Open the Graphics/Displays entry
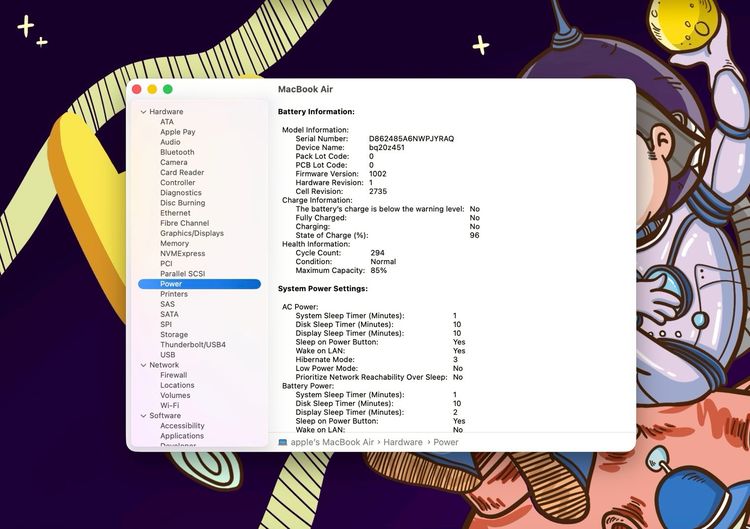This screenshot has height=529, width=750. click(191, 233)
